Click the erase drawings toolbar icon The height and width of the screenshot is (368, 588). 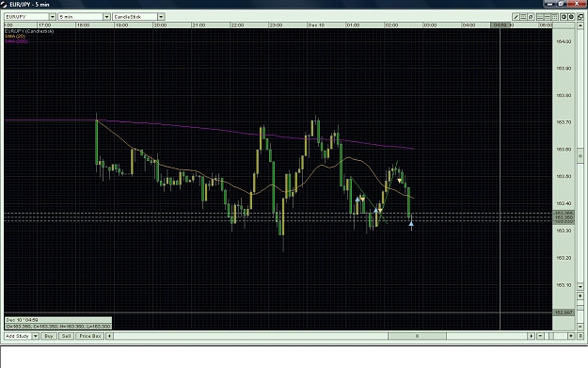531,17
